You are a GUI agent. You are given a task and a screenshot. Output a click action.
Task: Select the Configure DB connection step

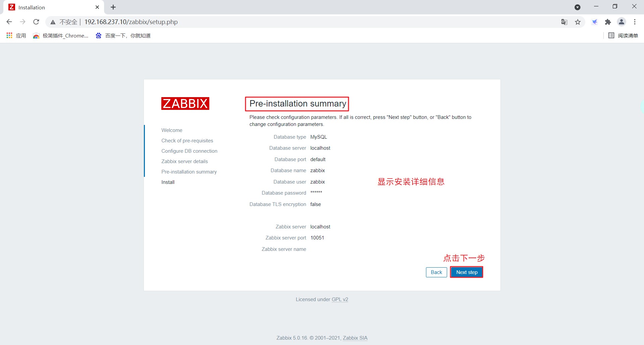pos(189,151)
